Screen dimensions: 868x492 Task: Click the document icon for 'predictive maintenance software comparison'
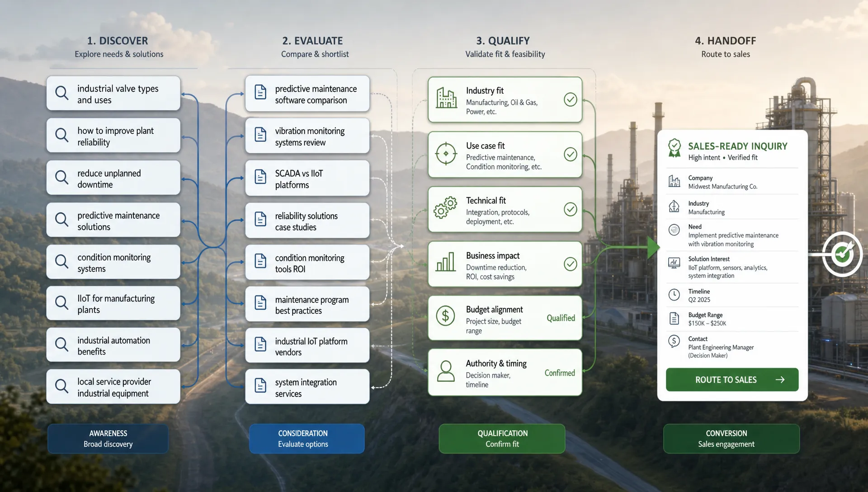pos(260,92)
